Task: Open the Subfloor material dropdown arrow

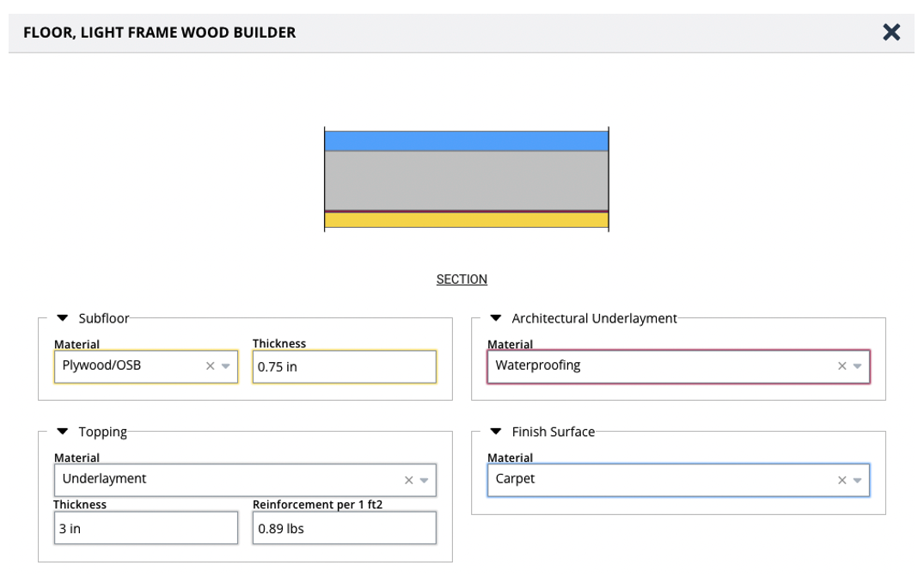Action: click(226, 365)
